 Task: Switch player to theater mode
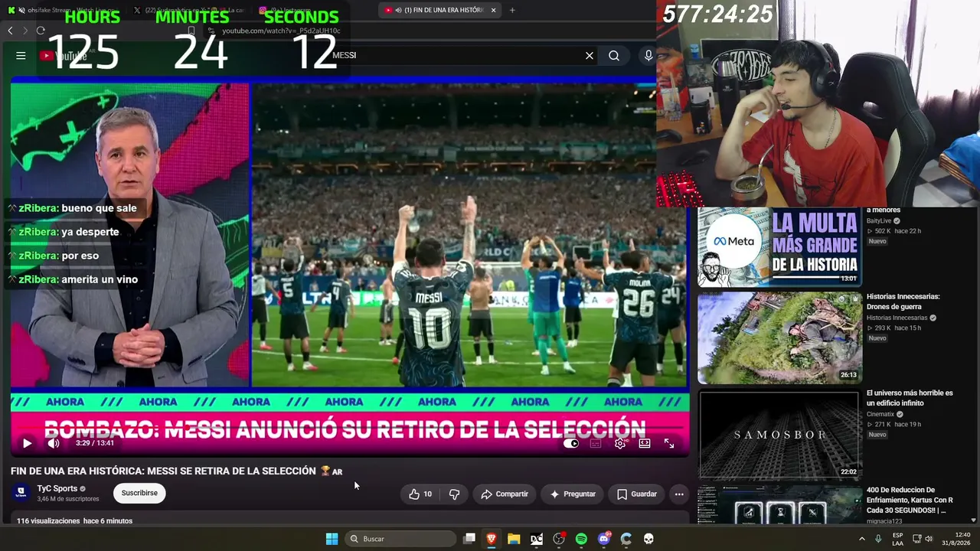(645, 443)
